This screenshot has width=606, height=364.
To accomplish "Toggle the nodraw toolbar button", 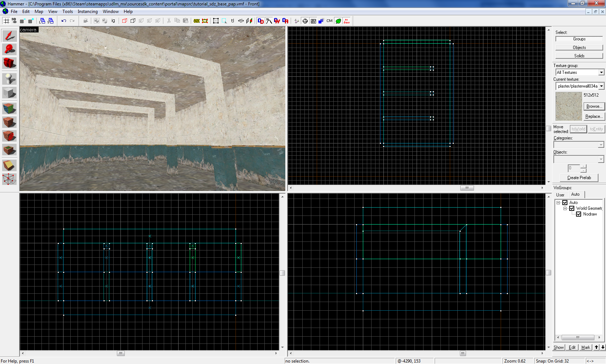I will (x=347, y=21).
